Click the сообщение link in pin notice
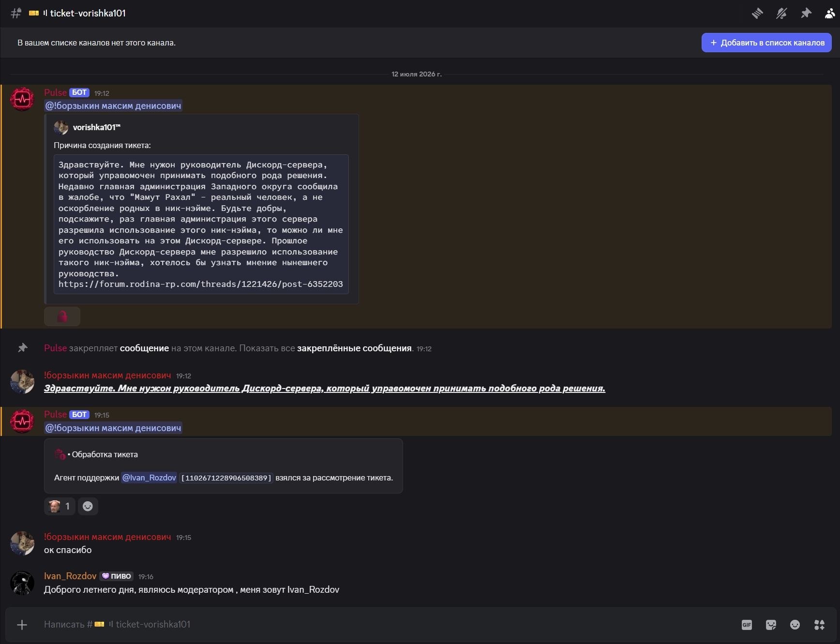The width and height of the screenshot is (840, 644). [144, 348]
